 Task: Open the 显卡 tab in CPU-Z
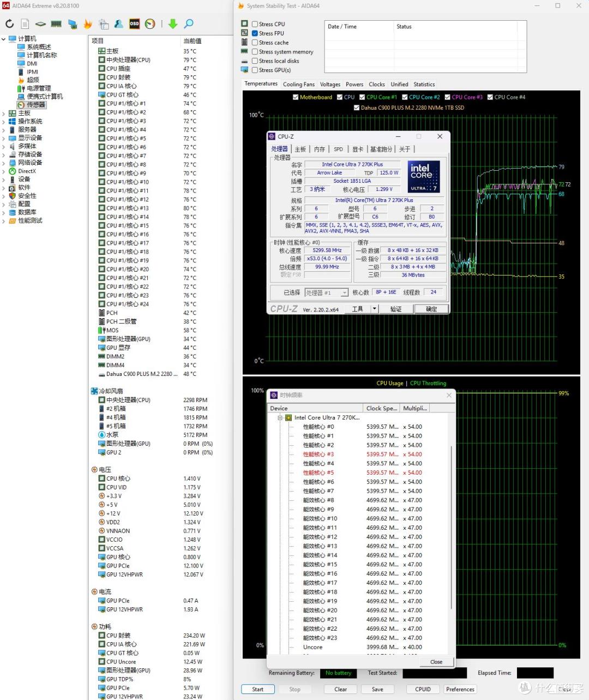[357, 149]
